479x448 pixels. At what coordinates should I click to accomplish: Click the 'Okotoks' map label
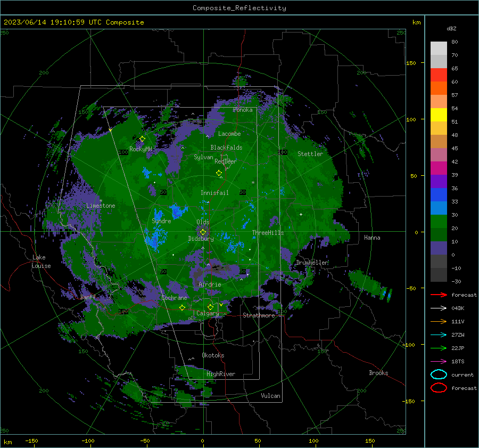[213, 355]
